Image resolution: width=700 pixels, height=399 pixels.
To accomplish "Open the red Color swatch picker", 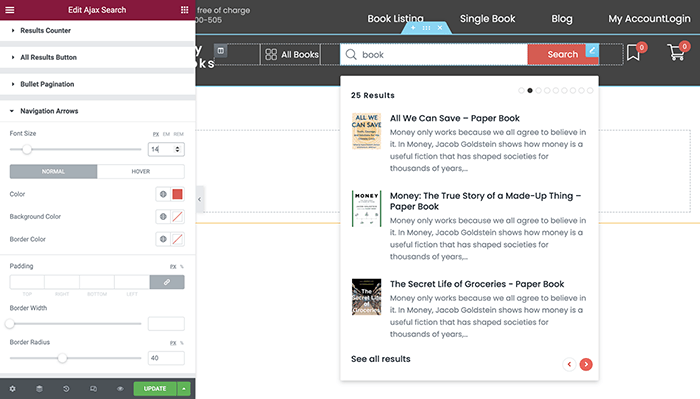I will [177, 194].
